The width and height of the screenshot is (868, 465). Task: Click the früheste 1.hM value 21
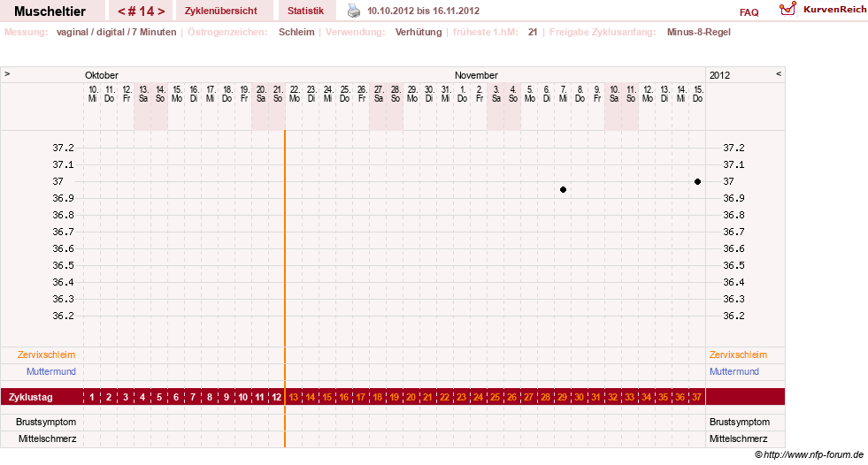pyautogui.click(x=533, y=32)
